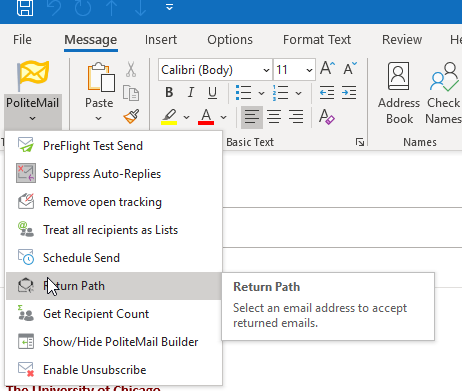Click the Cut scissors icon
Viewport: 462px width, 391px height.
pyautogui.click(x=131, y=69)
